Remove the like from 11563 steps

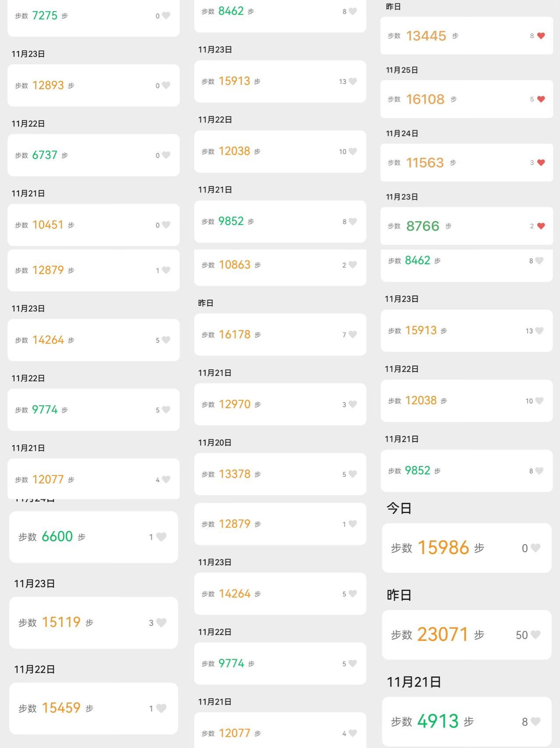[x=541, y=163]
